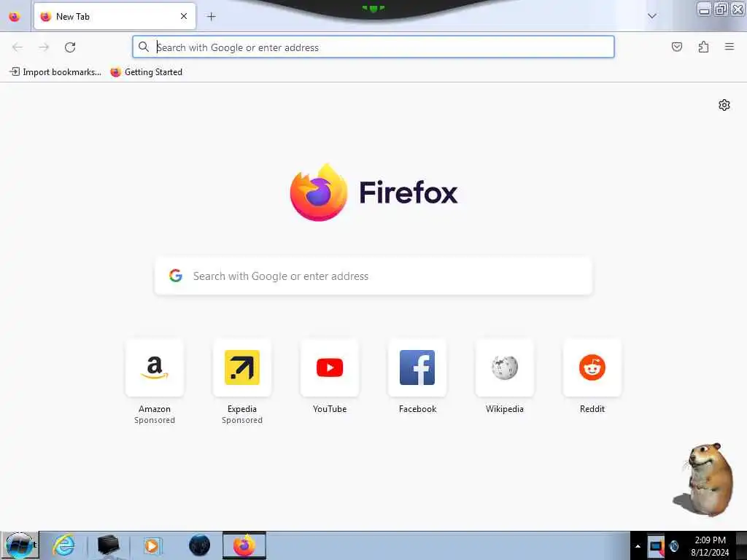Click the 'Sponsored' text under Expedia
The width and height of the screenshot is (747, 560).
[242, 420]
